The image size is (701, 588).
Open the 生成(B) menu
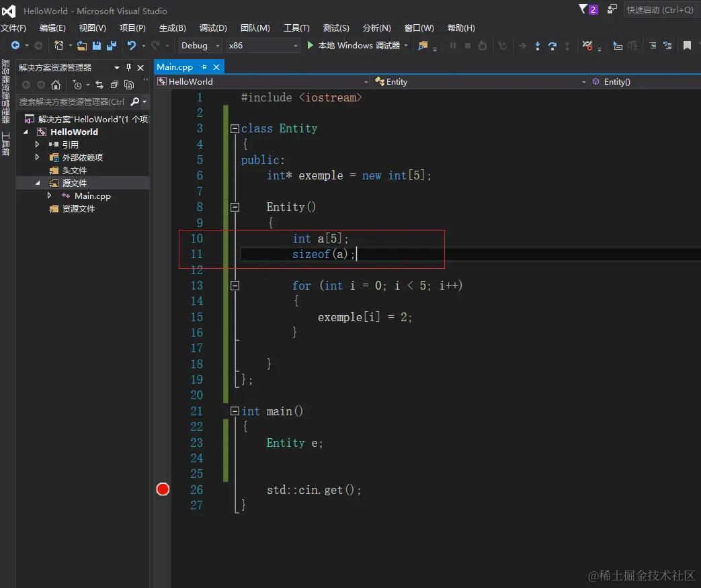click(x=173, y=28)
